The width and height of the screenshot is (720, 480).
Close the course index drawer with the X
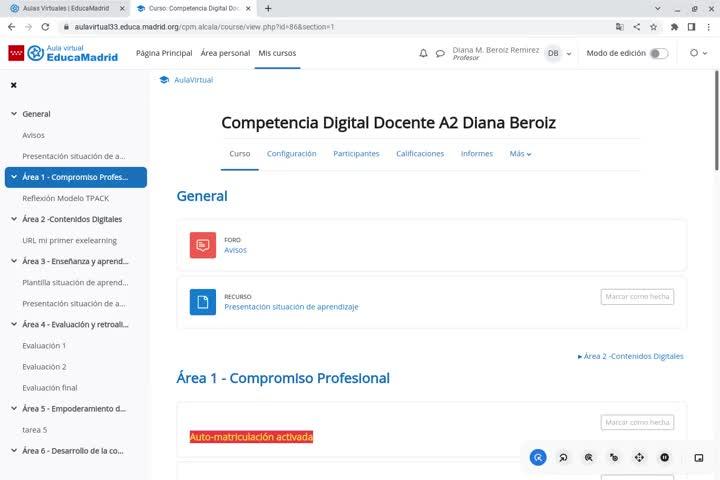click(x=14, y=85)
